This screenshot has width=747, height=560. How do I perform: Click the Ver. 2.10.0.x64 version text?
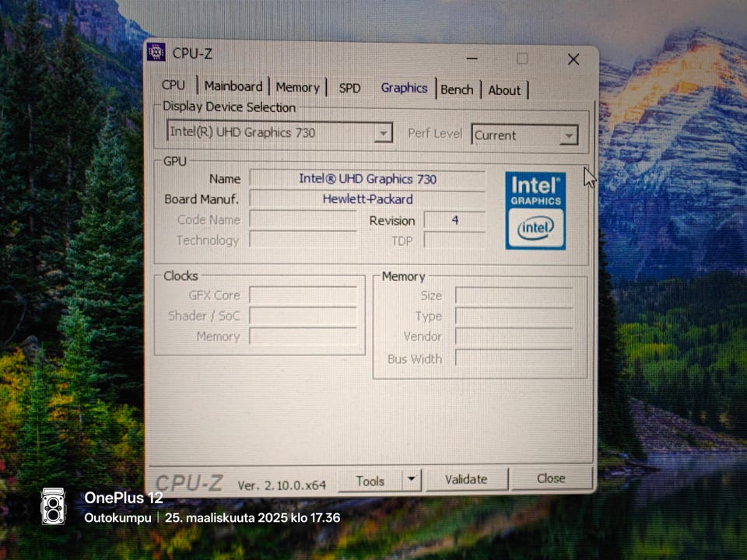(282, 485)
